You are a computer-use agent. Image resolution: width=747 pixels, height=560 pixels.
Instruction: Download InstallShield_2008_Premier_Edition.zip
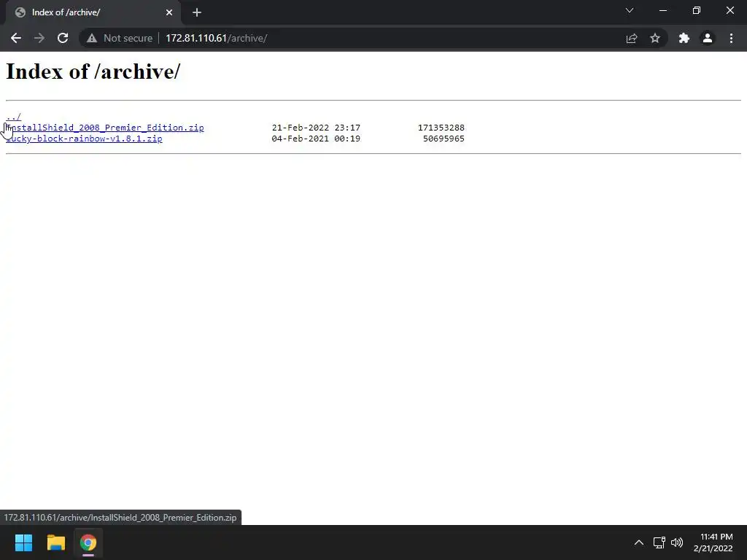[x=105, y=128]
